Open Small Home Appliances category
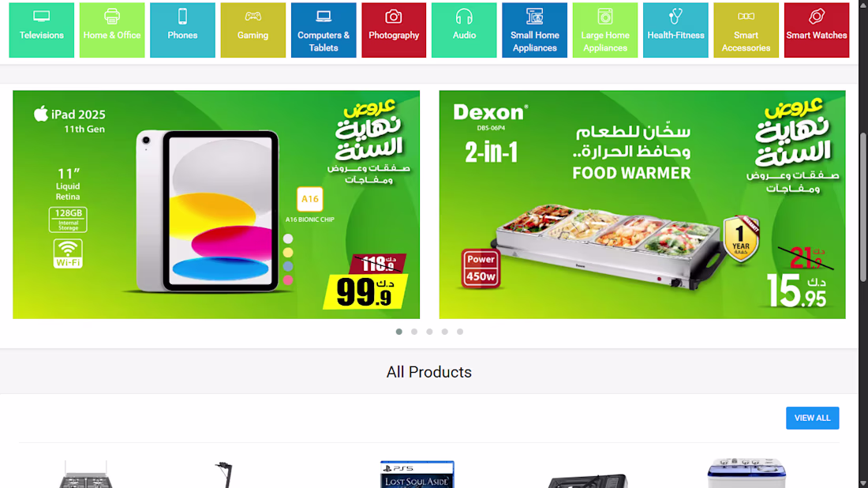 tap(534, 30)
